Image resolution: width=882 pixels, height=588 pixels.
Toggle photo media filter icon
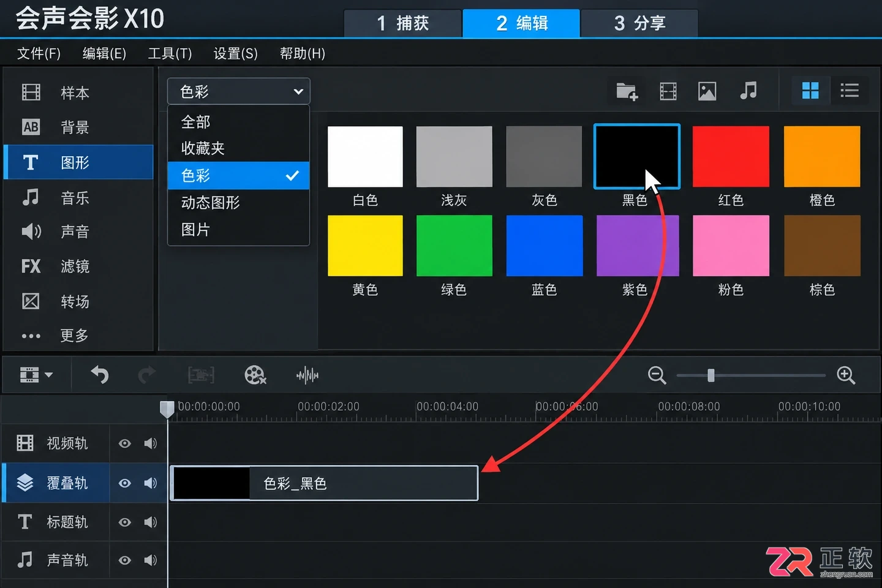707,91
